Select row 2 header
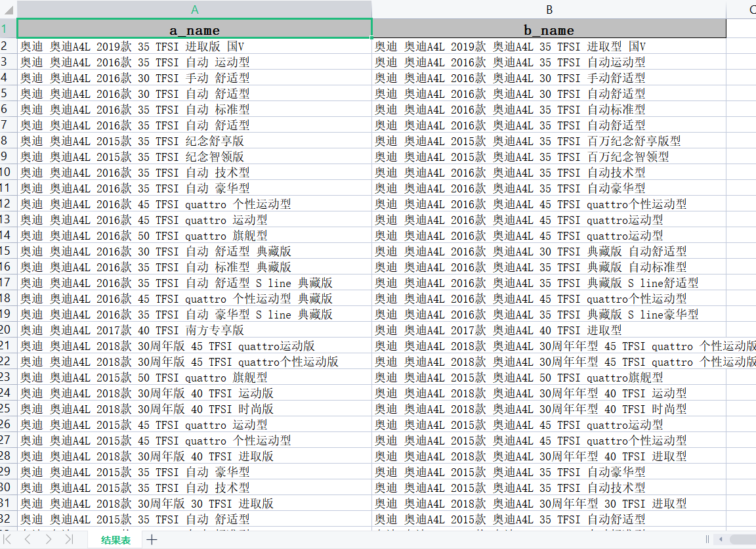Viewport: 756px width, 549px height. click(8, 46)
